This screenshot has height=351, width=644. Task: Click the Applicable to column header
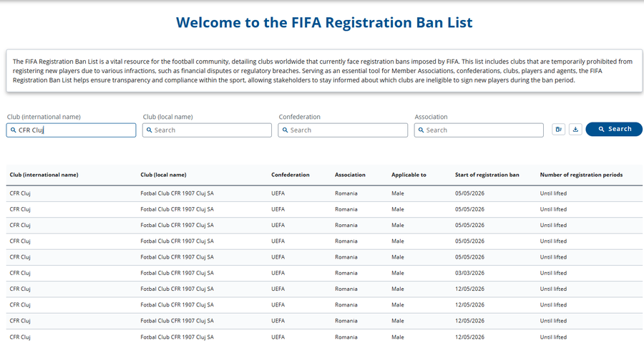click(409, 175)
